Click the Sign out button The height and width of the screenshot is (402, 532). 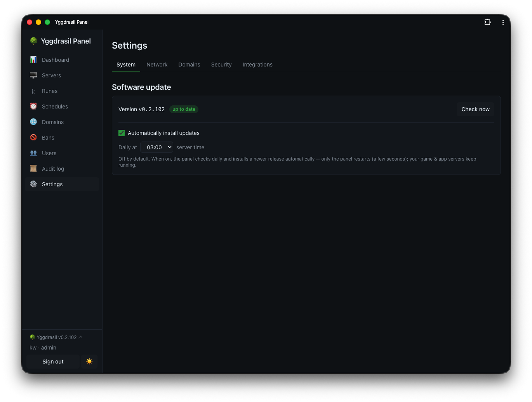coord(53,362)
